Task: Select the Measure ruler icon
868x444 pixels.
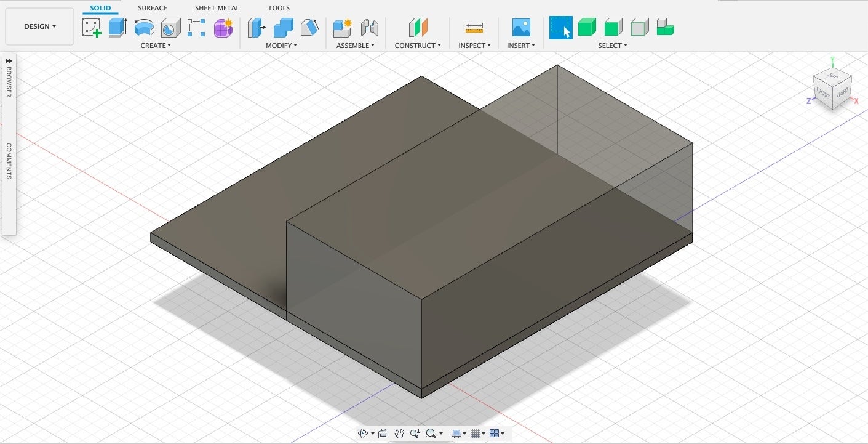Action: click(x=474, y=28)
